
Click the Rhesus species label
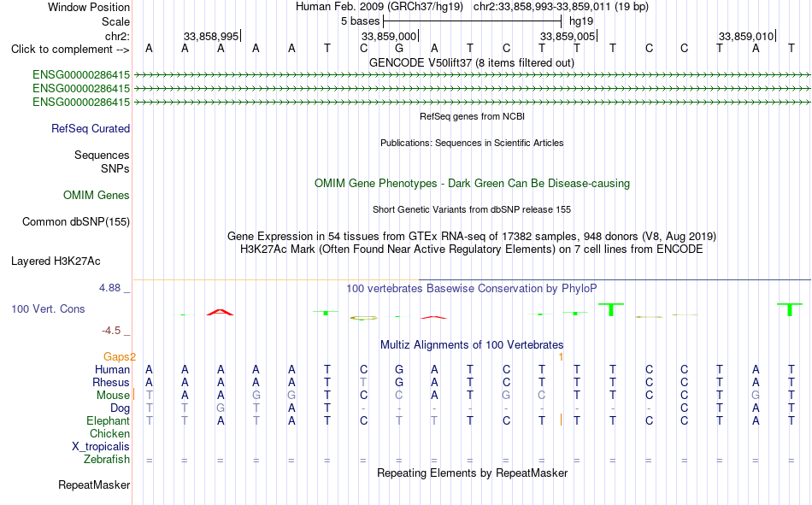click(111, 382)
